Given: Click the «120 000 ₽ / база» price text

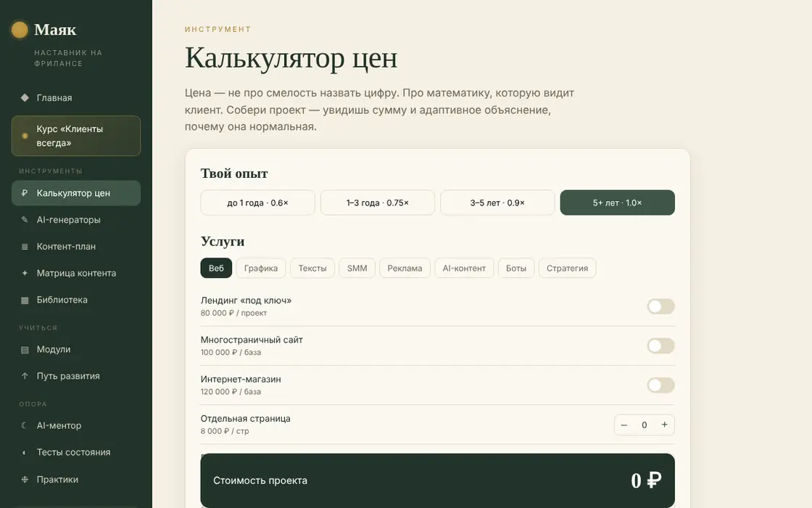Looking at the screenshot, I should tap(231, 392).
